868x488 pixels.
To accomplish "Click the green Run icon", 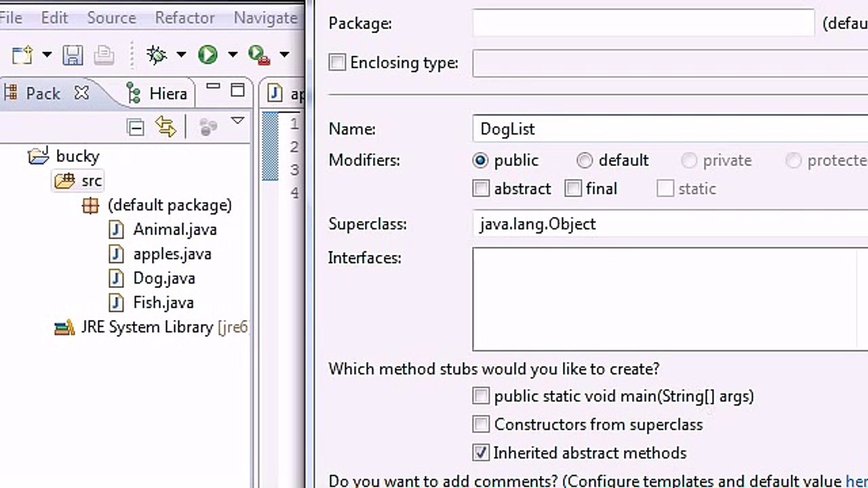I will [208, 54].
